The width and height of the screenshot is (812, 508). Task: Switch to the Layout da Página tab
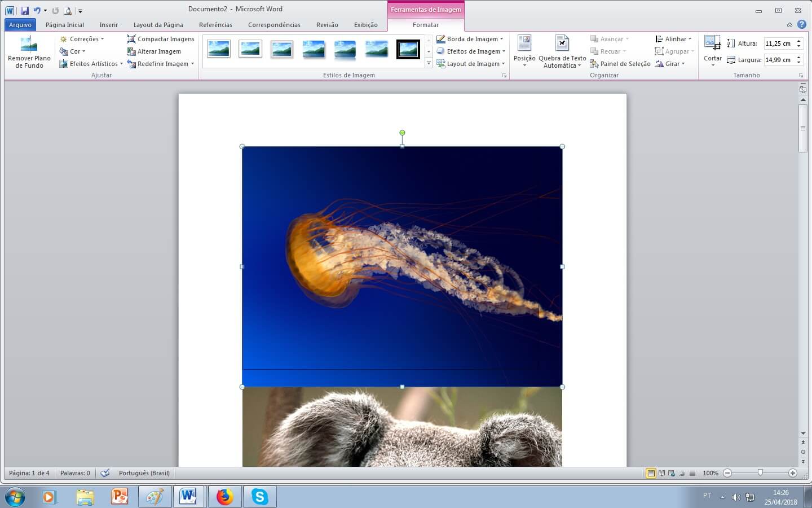click(158, 25)
